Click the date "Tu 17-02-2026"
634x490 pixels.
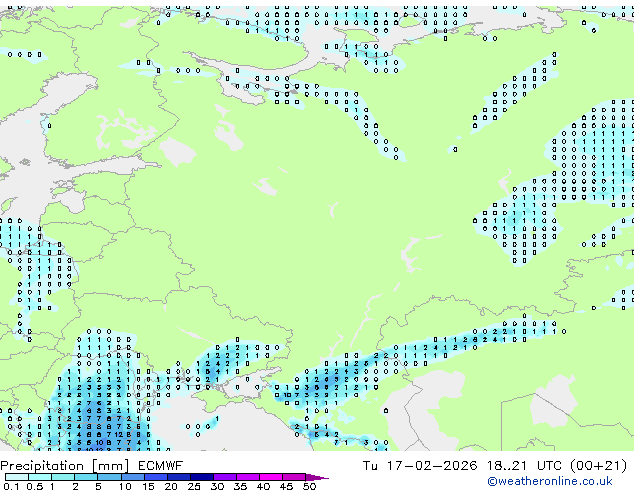click(420, 466)
